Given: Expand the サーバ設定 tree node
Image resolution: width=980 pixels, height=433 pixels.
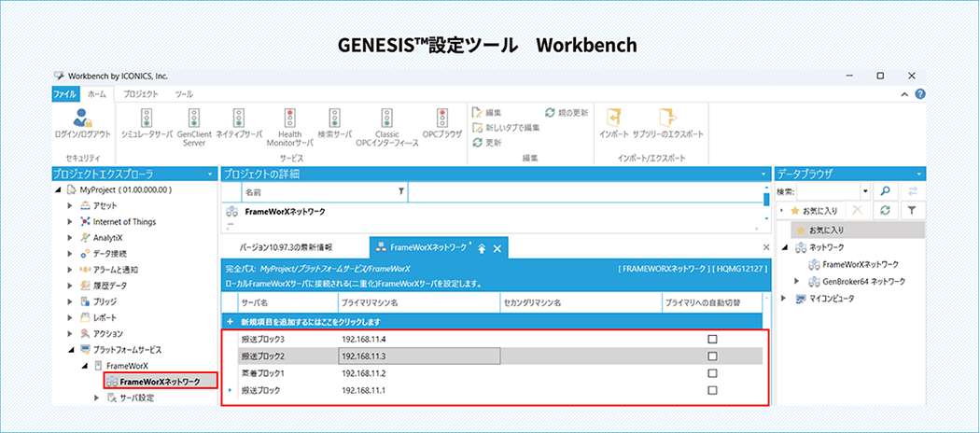Looking at the screenshot, I should tap(96, 398).
